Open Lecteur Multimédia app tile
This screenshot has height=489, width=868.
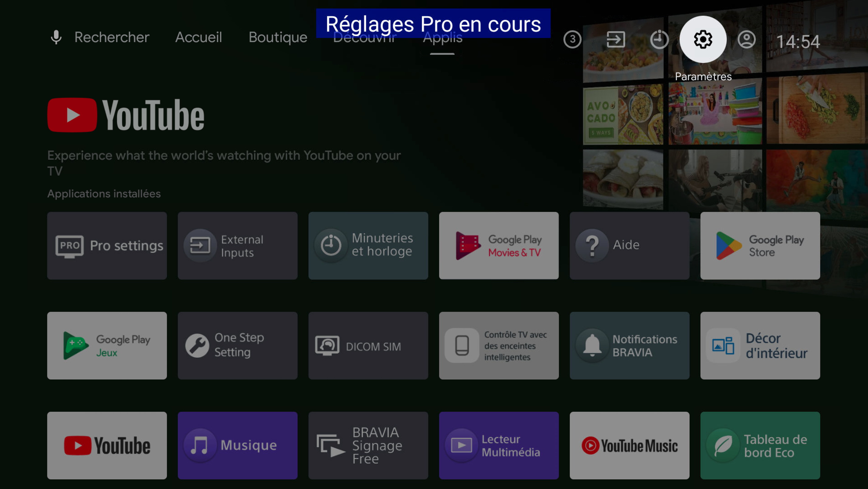(x=499, y=445)
